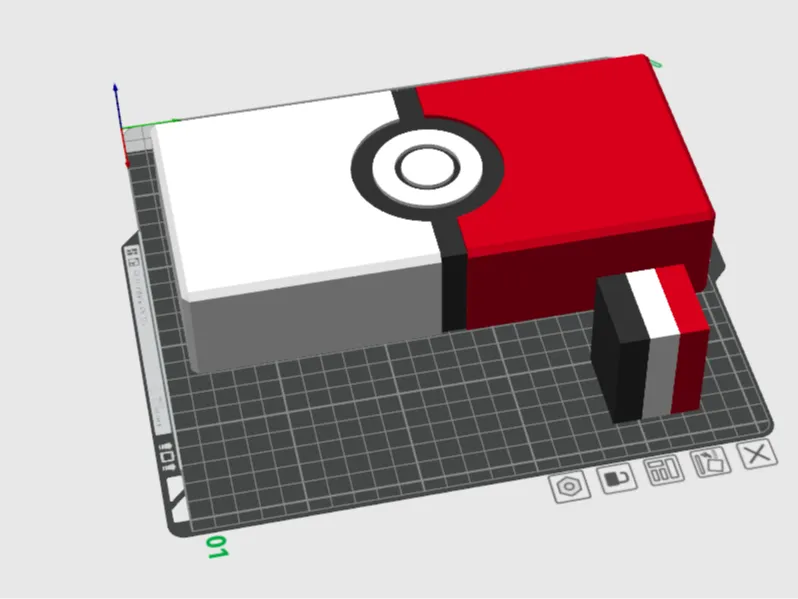Viewport: 798px width, 599px height.
Task: Select the green plate number 01
Action: (x=217, y=547)
